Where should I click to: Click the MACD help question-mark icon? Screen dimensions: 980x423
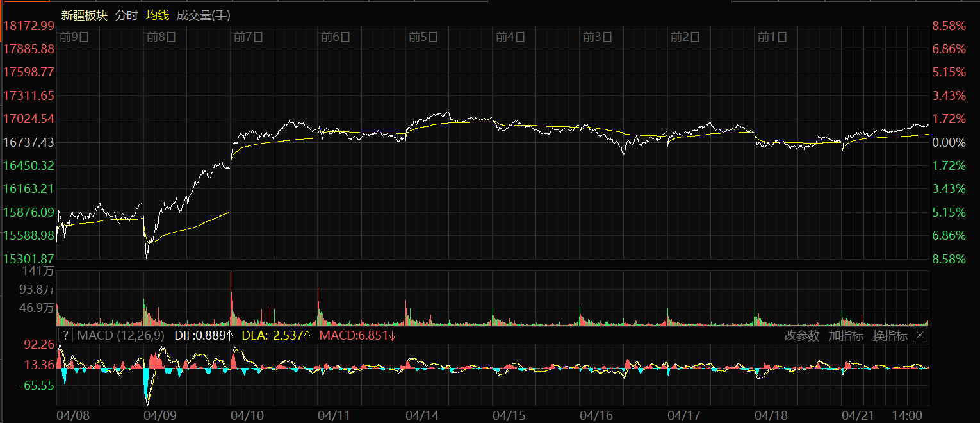(65, 336)
